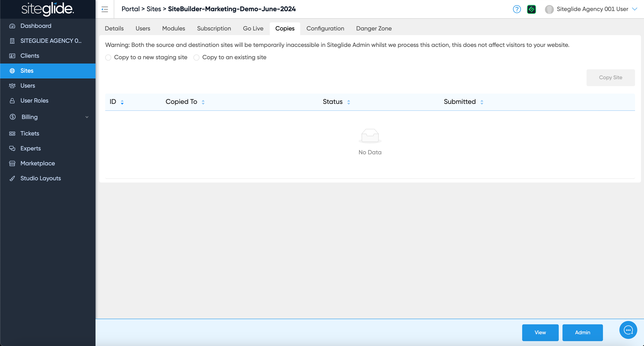Screen dimensions: 644x346
Task: Sort by the Submitted column arrows
Action: [482, 102]
